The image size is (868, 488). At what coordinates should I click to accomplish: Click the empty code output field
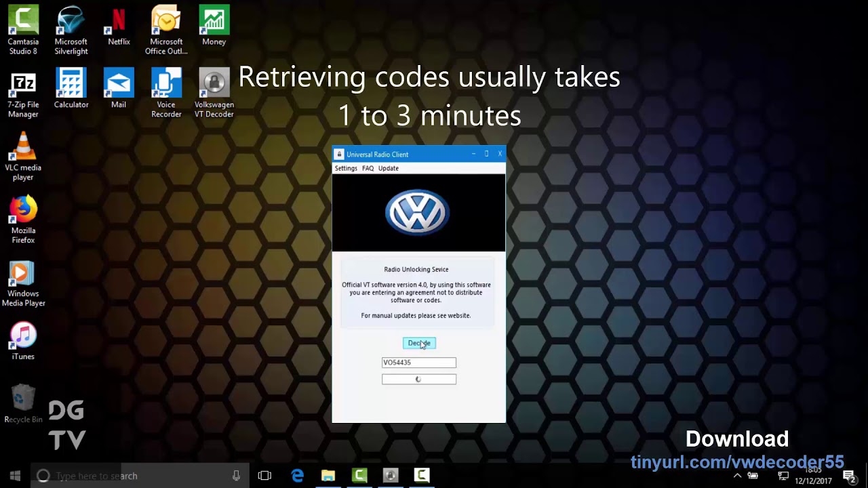tap(419, 380)
